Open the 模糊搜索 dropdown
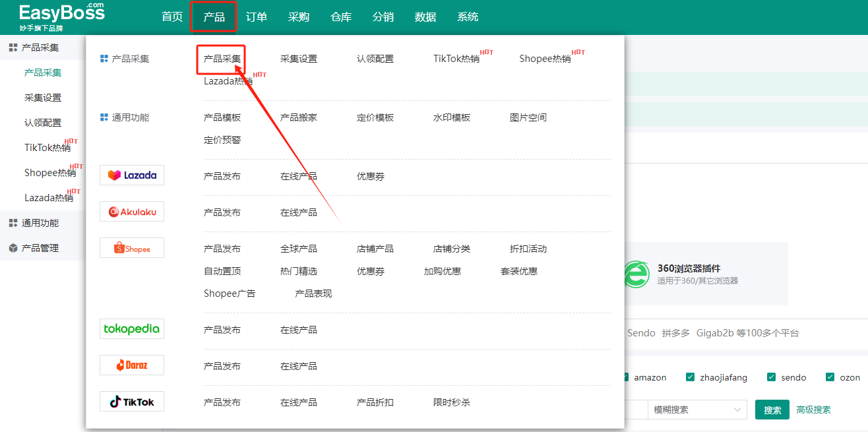This screenshot has width=868, height=432. (x=697, y=410)
